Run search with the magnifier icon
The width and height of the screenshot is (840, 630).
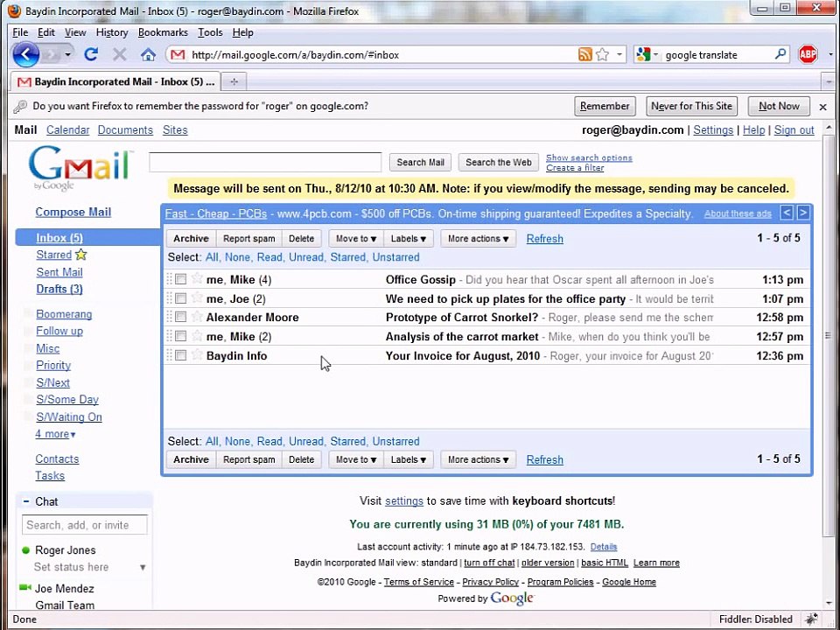(780, 54)
